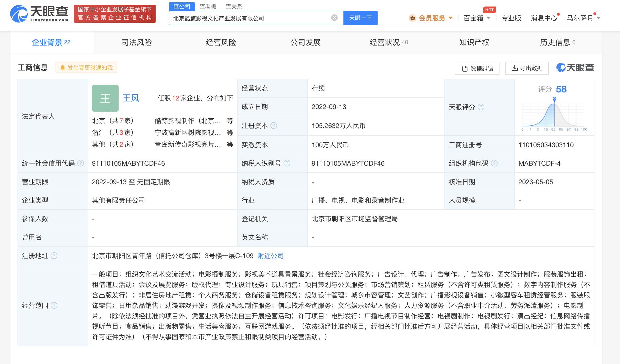Click the bell icon in the change-notification button
620x364 pixels.
[62, 68]
